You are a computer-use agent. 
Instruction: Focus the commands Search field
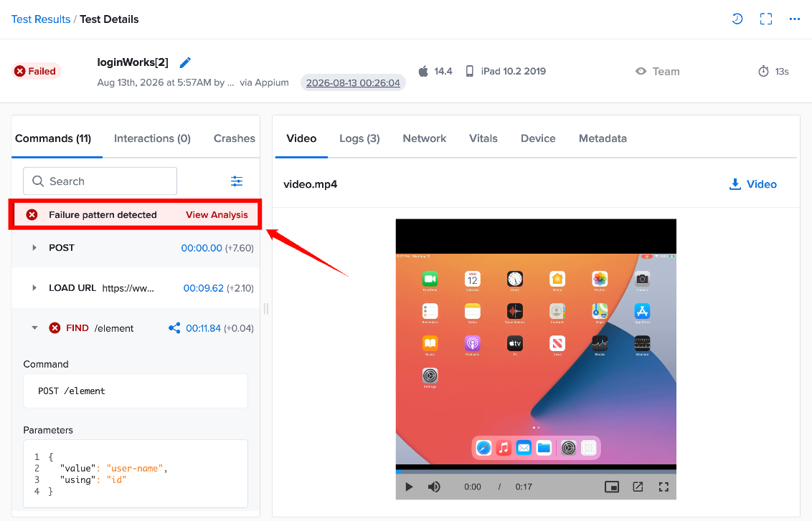pos(100,181)
